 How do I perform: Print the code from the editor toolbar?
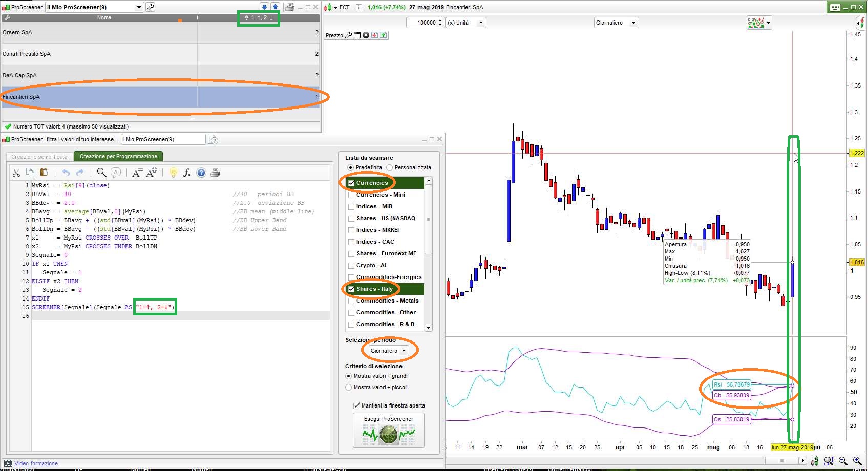[x=215, y=173]
